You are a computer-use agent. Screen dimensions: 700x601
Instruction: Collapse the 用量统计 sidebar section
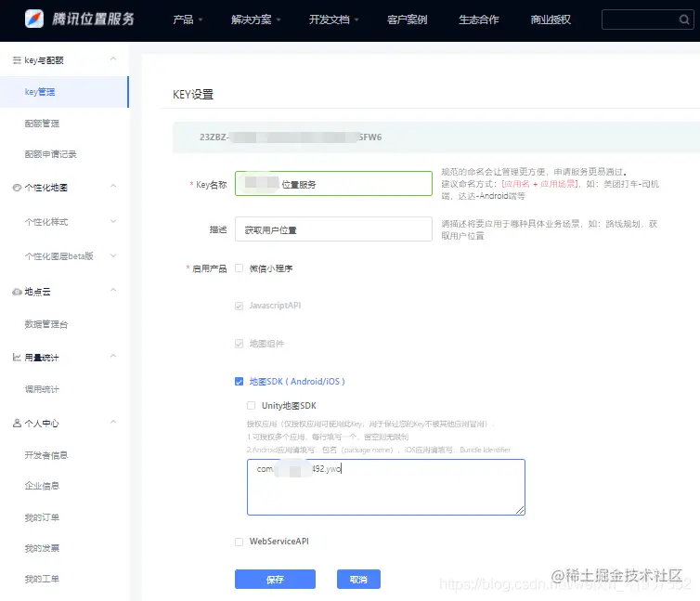(x=113, y=356)
